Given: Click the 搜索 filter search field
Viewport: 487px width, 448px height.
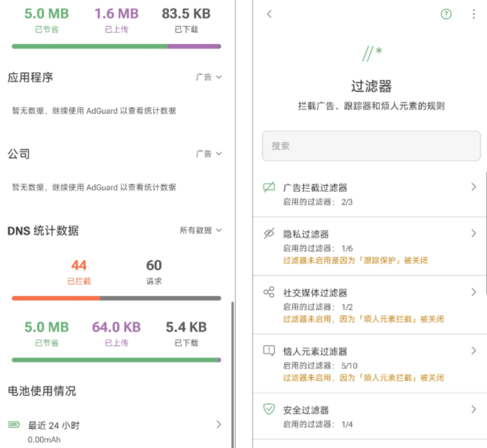Looking at the screenshot, I should tap(371, 146).
